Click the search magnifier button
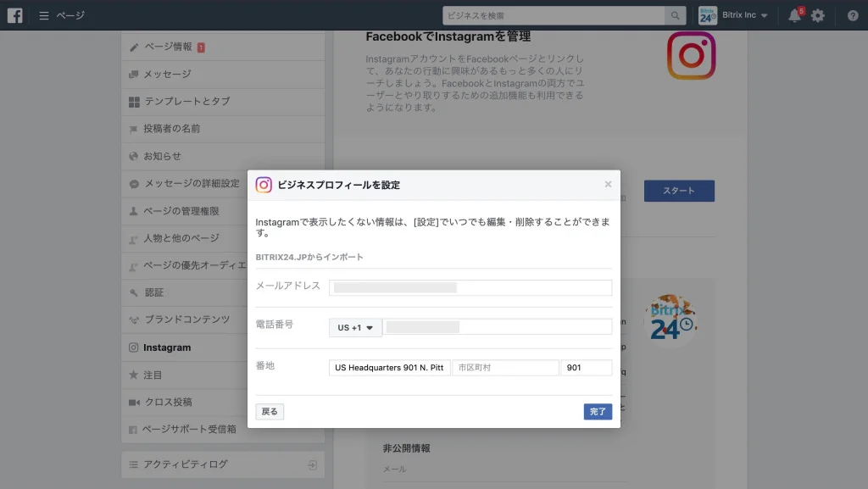 (x=675, y=15)
